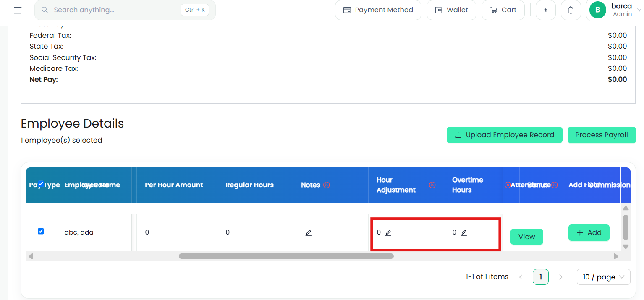644x300 pixels.
Task: Edit Hour Adjustment pencil for abc, ada
Action: [388, 233]
